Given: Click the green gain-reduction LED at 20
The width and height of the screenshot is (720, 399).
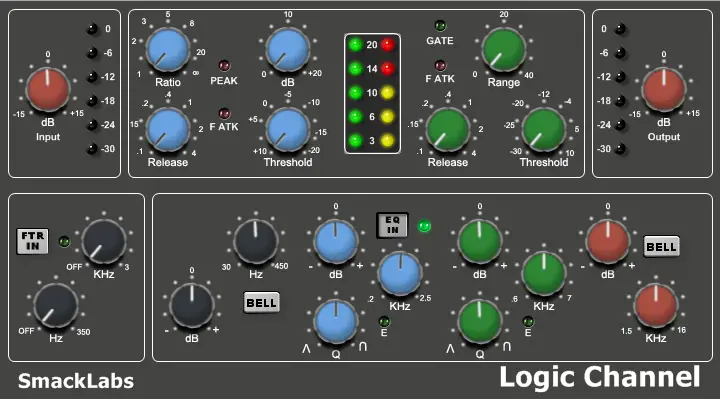Looking at the screenshot, I should pyautogui.click(x=355, y=45).
